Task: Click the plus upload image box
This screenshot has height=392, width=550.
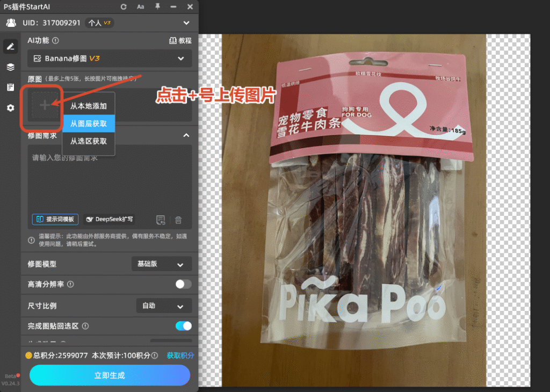Action: 45,105
